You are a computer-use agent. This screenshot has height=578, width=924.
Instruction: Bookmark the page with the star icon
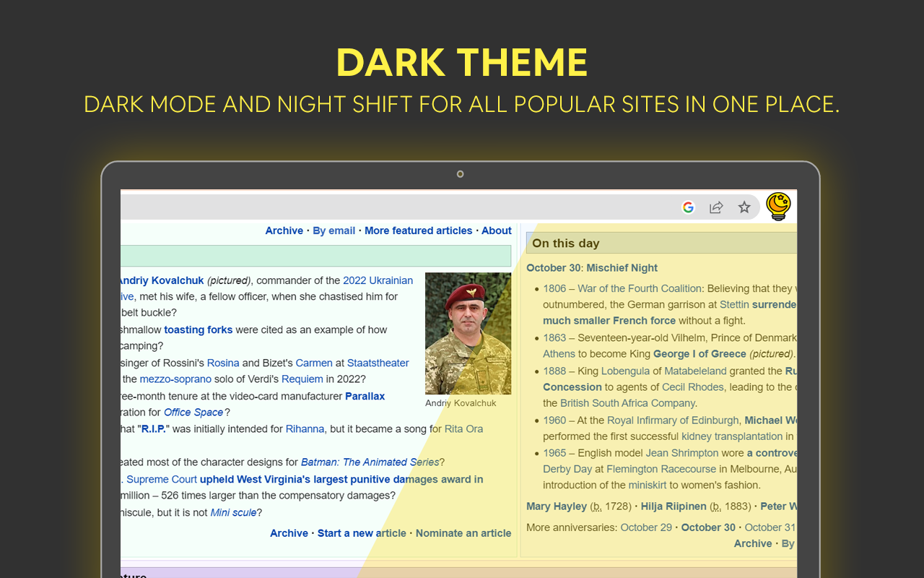point(744,207)
